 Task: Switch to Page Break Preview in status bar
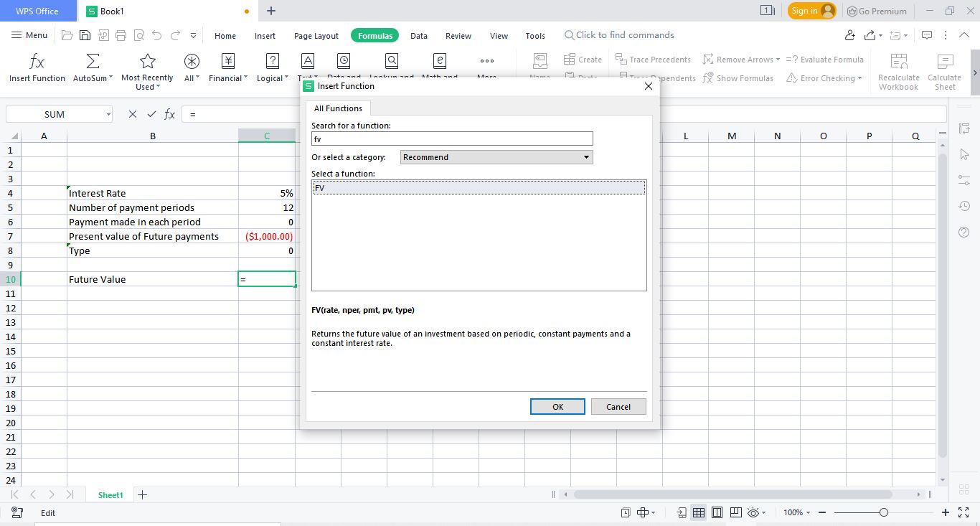tap(735, 512)
